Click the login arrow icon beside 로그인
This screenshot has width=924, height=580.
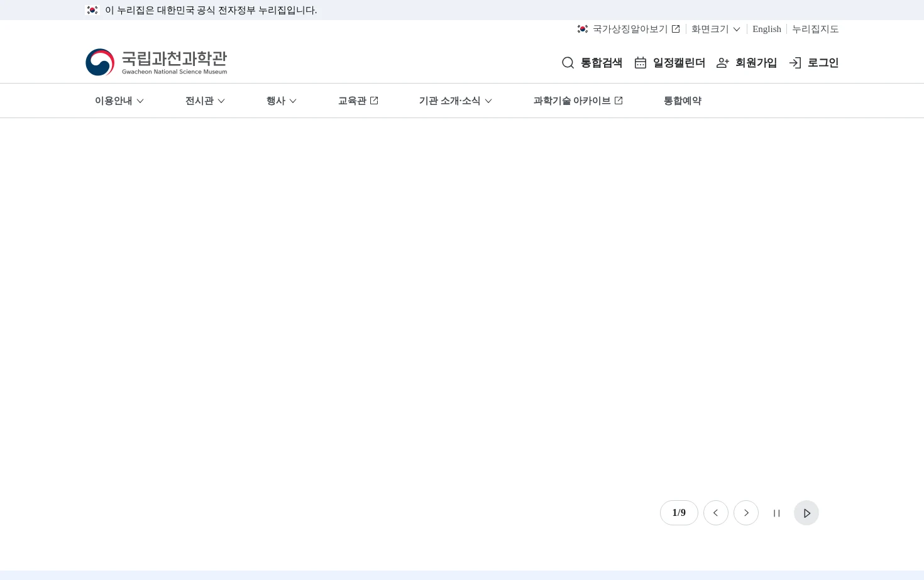tap(795, 63)
